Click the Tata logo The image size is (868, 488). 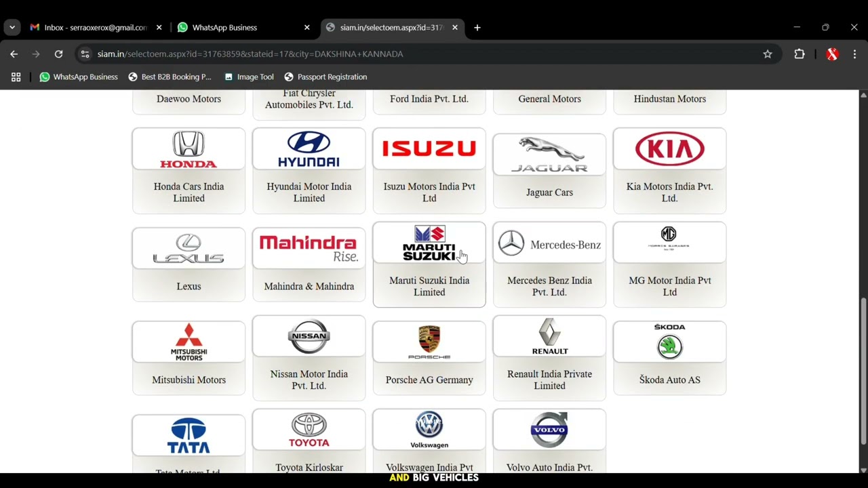pos(189,436)
